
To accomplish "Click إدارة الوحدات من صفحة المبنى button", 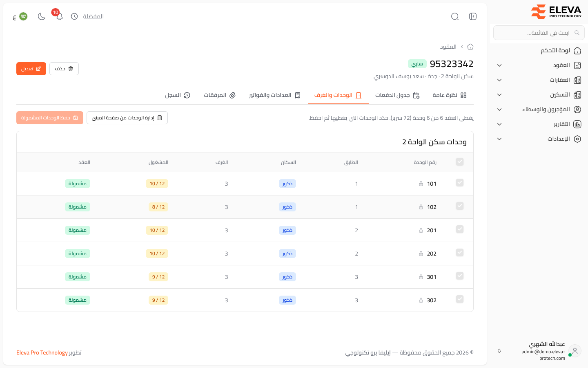I will (127, 118).
